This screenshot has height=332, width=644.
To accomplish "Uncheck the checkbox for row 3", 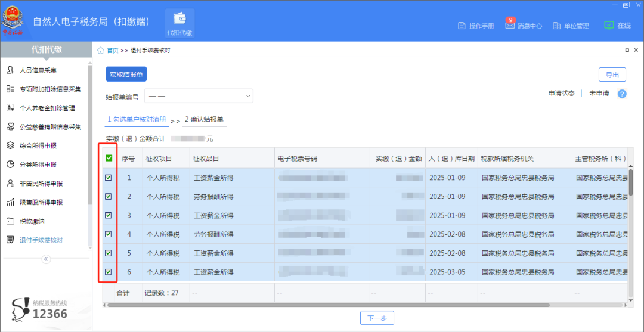I will (109, 215).
